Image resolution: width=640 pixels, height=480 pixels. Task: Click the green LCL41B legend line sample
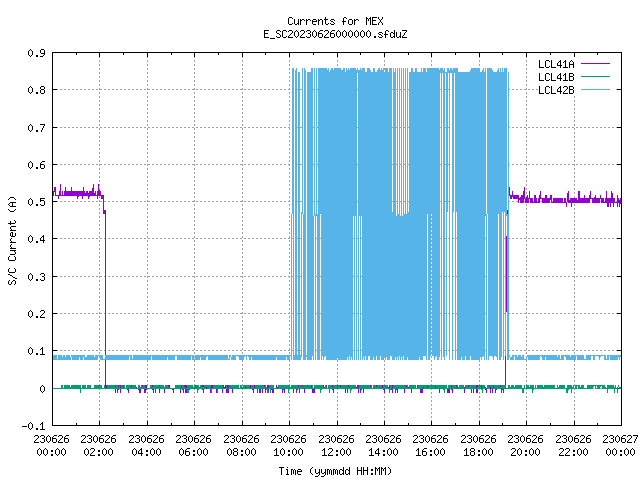tap(595, 76)
